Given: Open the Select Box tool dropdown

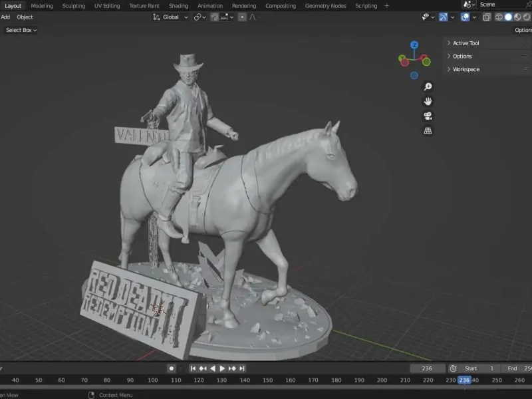Looking at the screenshot, I should pos(21,30).
